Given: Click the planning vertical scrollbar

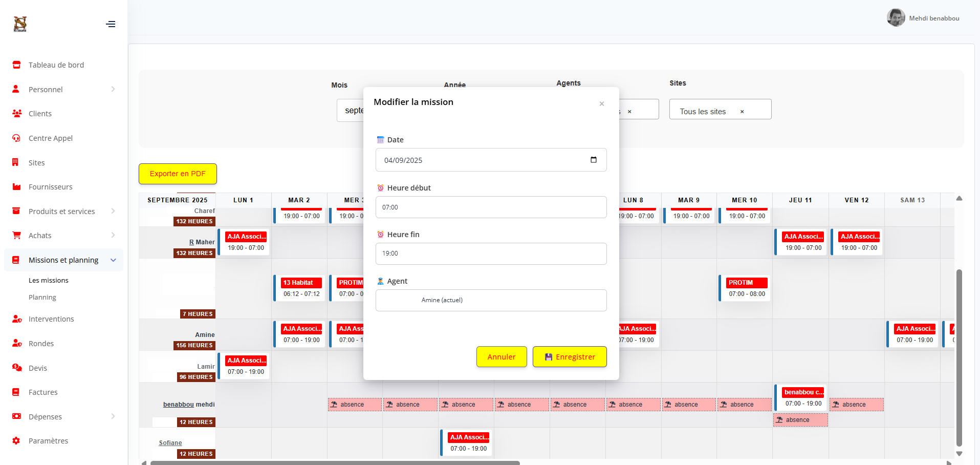Looking at the screenshot, I should [x=959, y=357].
